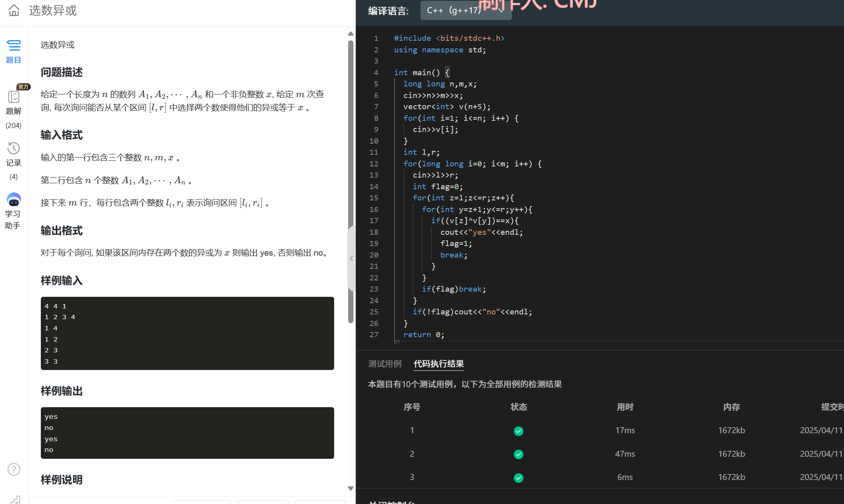Select the 代码执行结果 tab
The height and width of the screenshot is (504, 844).
click(439, 364)
